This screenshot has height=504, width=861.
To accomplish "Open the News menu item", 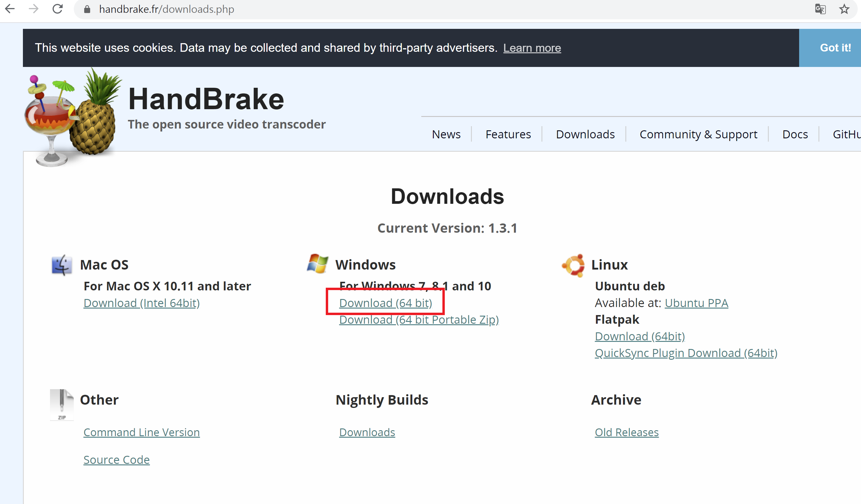I will coord(446,134).
